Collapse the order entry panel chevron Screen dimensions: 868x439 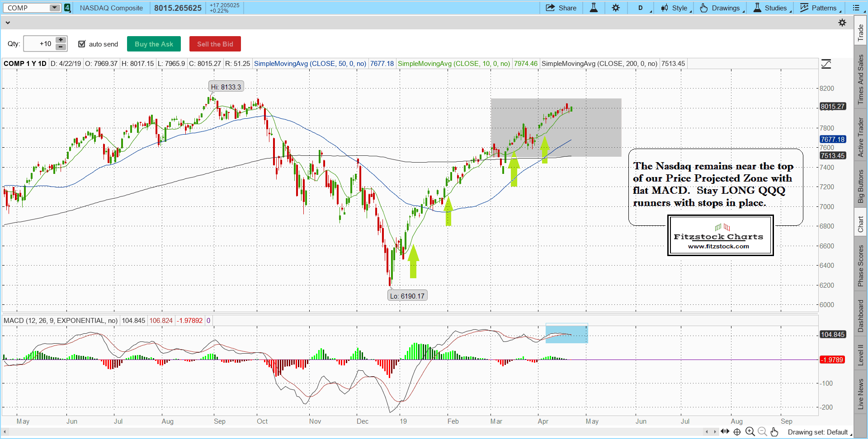[7, 23]
